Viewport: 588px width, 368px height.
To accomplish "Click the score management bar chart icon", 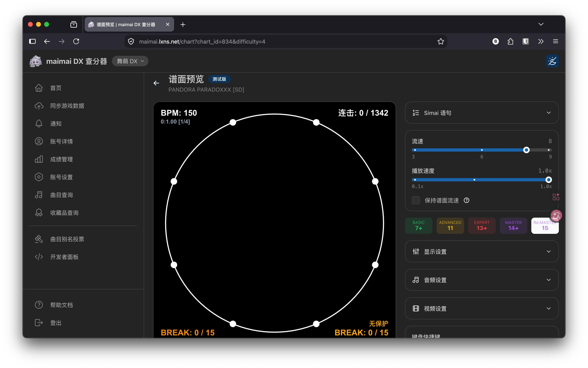I will 39,159.
